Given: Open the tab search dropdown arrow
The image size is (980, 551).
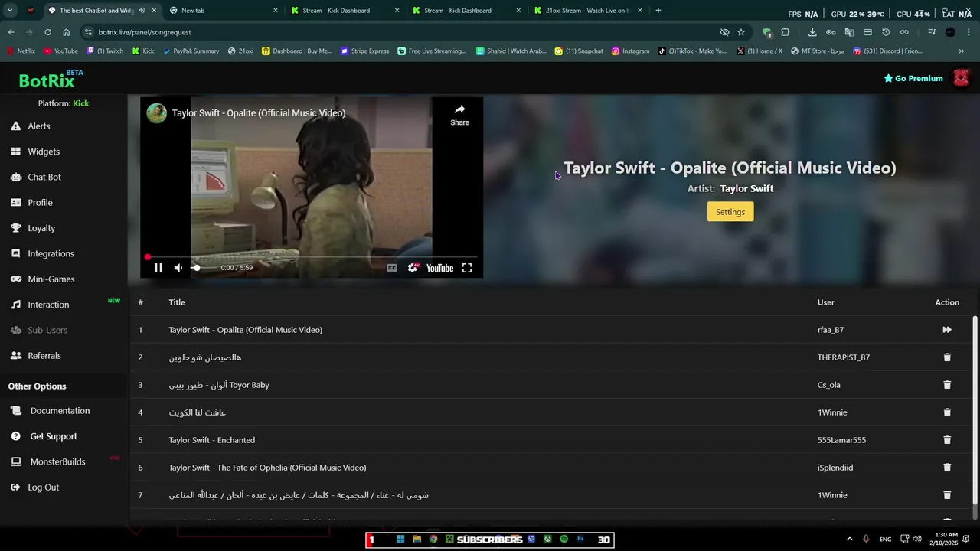Looking at the screenshot, I should pyautogui.click(x=10, y=11).
